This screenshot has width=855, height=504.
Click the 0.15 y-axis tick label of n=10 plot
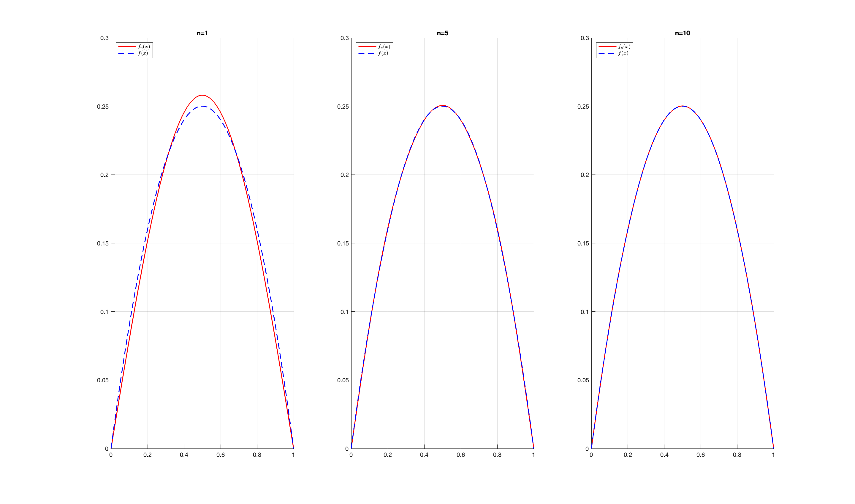[x=583, y=243]
